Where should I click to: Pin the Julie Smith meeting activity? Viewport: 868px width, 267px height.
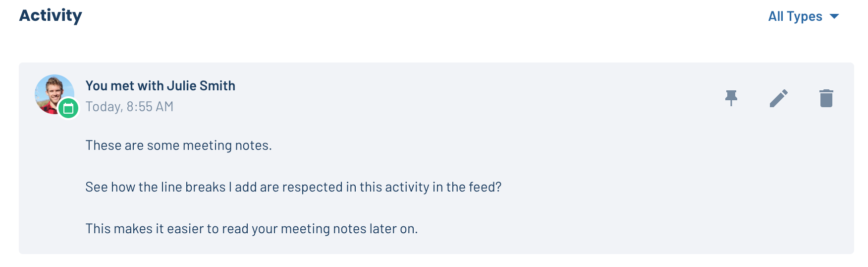(x=731, y=98)
